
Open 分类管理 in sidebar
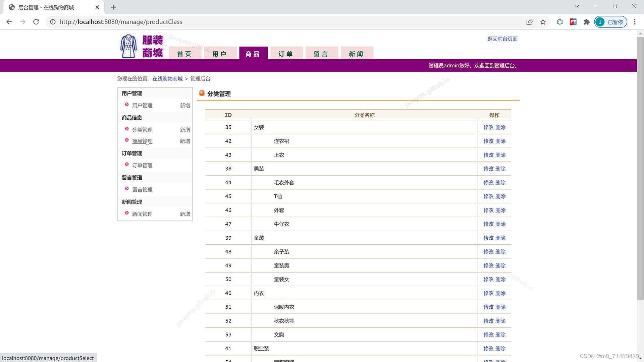tap(142, 130)
